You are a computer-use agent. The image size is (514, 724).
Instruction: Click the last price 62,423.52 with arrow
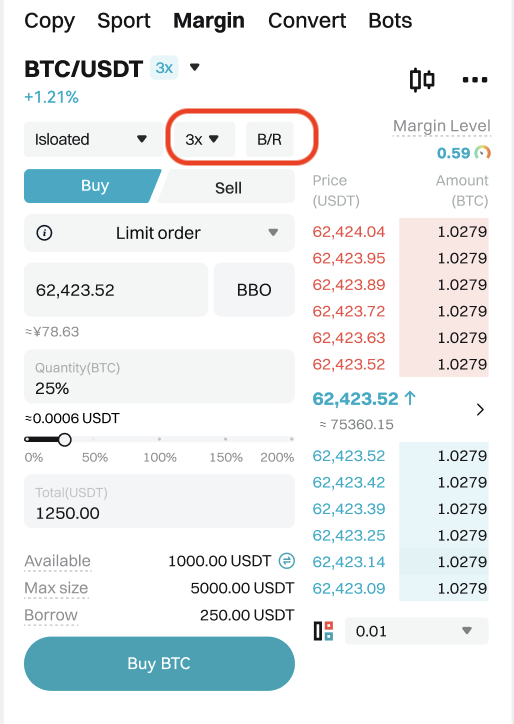(364, 398)
